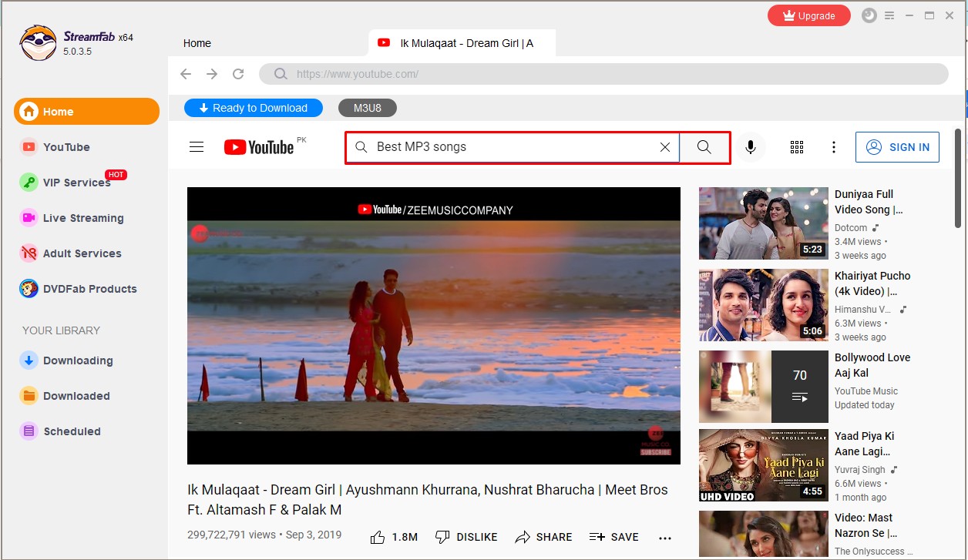The height and width of the screenshot is (560, 968).
Task: Click the SIGN IN button
Action: [x=897, y=147]
